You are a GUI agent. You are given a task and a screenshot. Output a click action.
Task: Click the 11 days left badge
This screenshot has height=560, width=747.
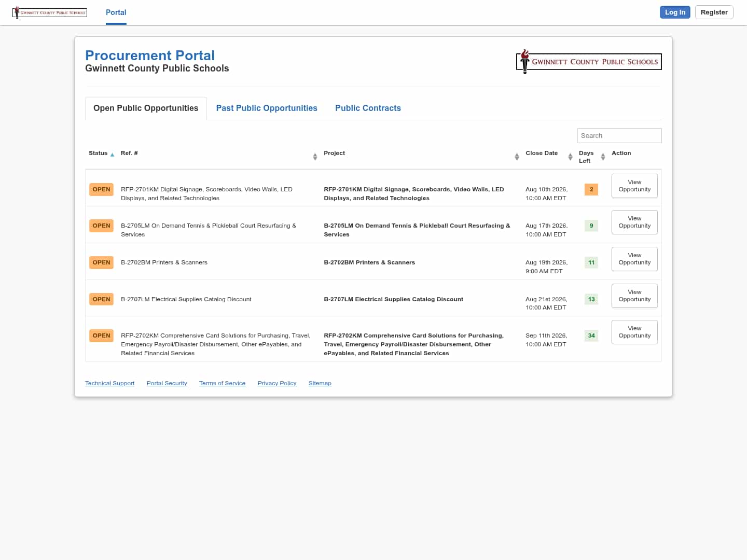coord(591,262)
